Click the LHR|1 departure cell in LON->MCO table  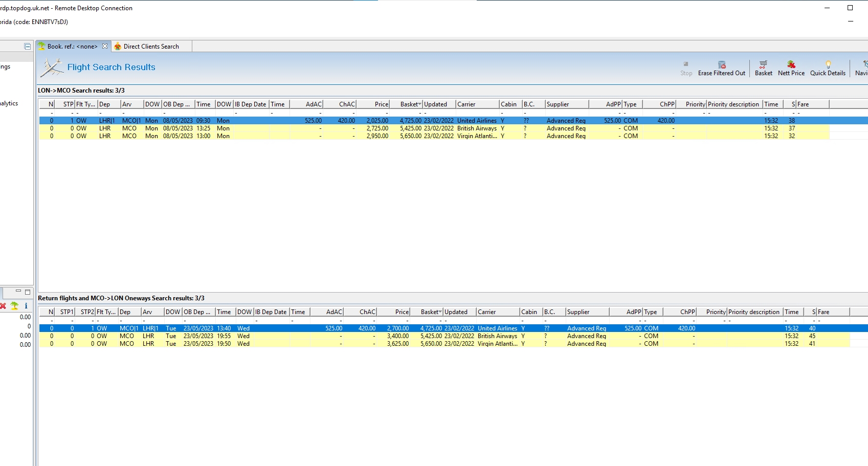(x=107, y=121)
